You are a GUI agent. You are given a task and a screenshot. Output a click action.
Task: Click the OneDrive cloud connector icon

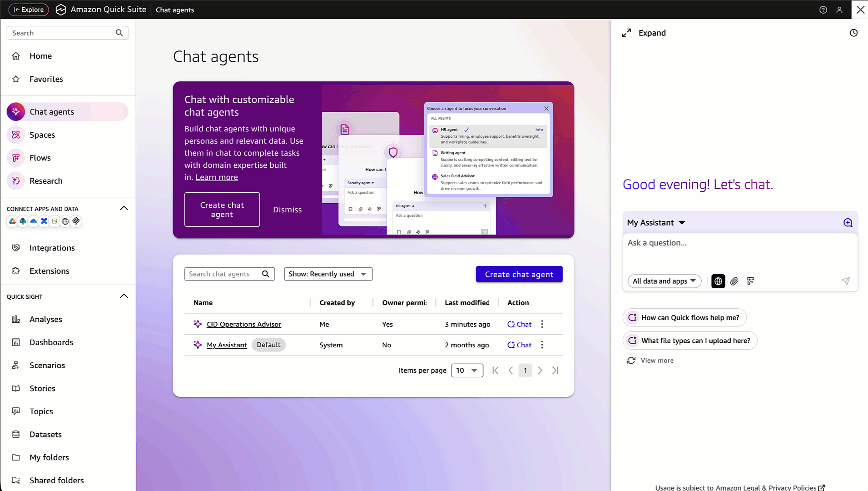pyautogui.click(x=34, y=221)
